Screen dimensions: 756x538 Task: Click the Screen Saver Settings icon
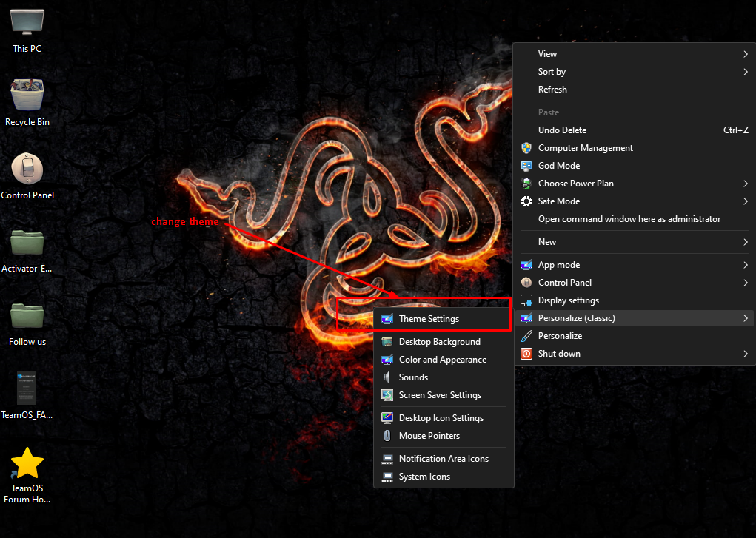click(387, 395)
